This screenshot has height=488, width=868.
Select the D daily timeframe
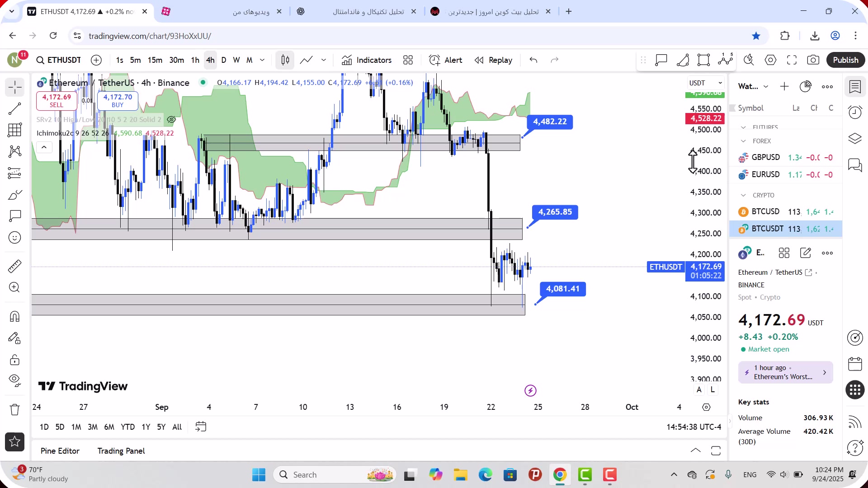coord(223,60)
